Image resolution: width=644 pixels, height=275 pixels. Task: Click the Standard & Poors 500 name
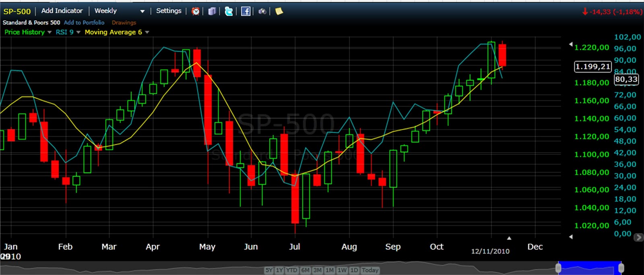coord(31,23)
